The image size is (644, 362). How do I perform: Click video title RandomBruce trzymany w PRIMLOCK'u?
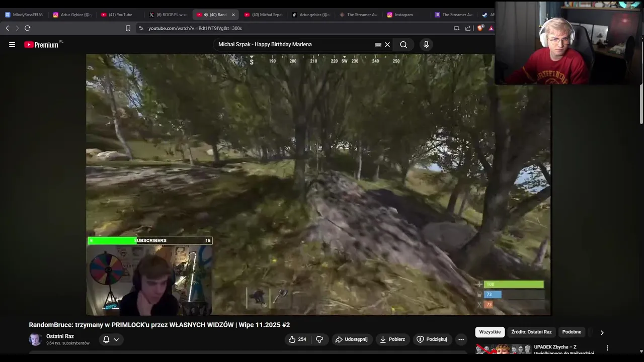click(x=159, y=325)
